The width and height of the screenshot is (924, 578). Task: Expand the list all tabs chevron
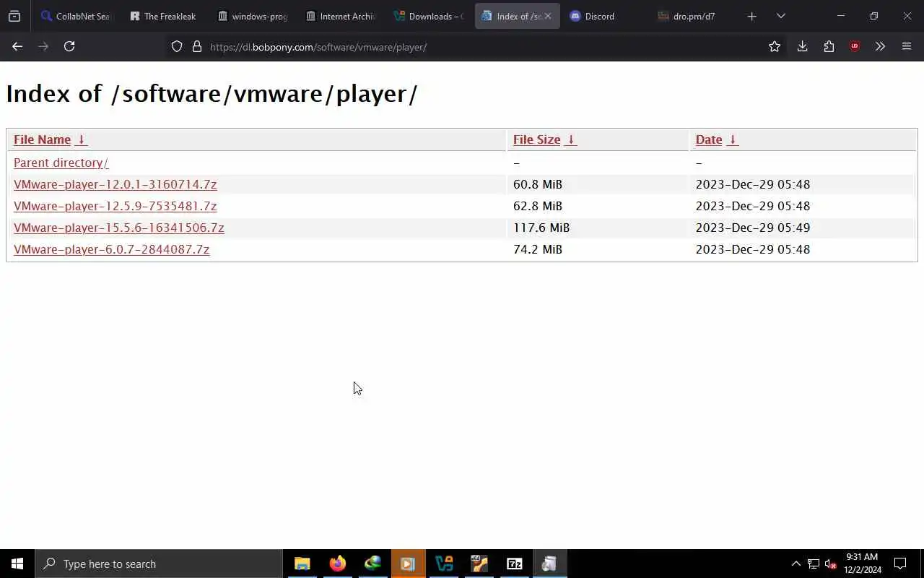point(780,16)
